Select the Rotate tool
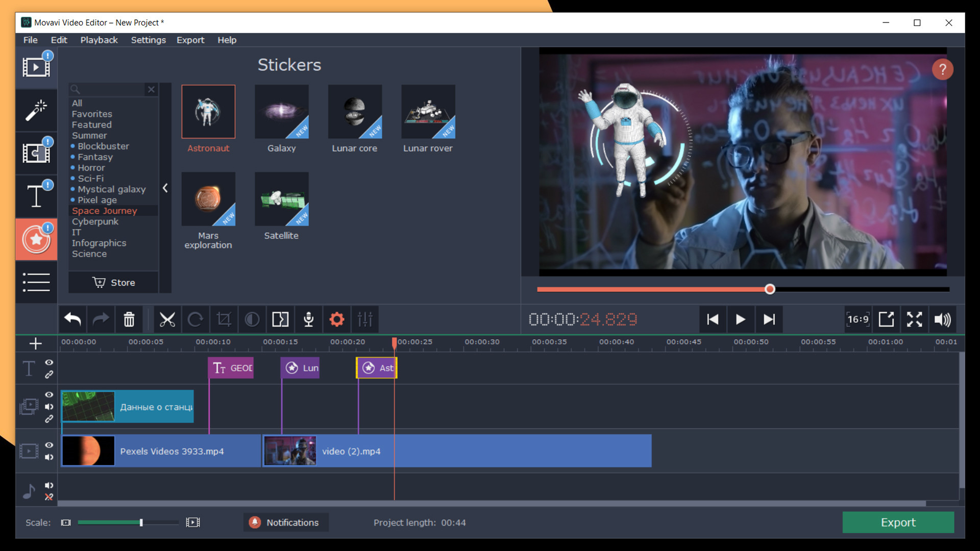This screenshot has width=980, height=551. (196, 319)
